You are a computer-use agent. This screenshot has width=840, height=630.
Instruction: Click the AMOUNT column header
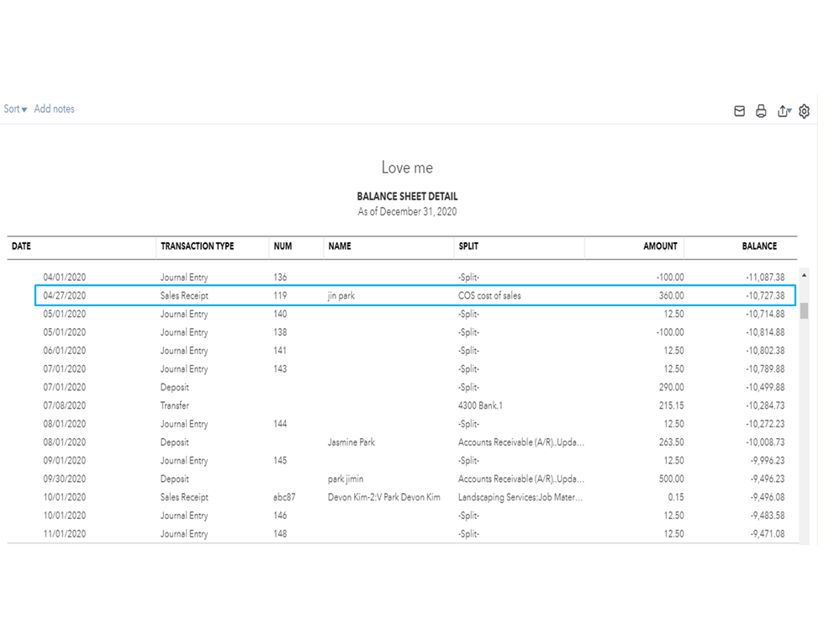(660, 246)
